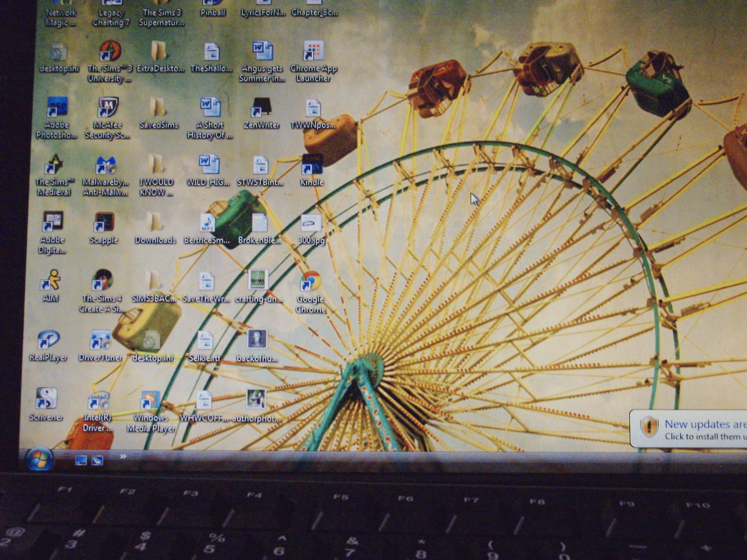Open the Malwarebytes Anti-Malware shortcut
The height and width of the screenshot is (560, 747).
click(106, 165)
